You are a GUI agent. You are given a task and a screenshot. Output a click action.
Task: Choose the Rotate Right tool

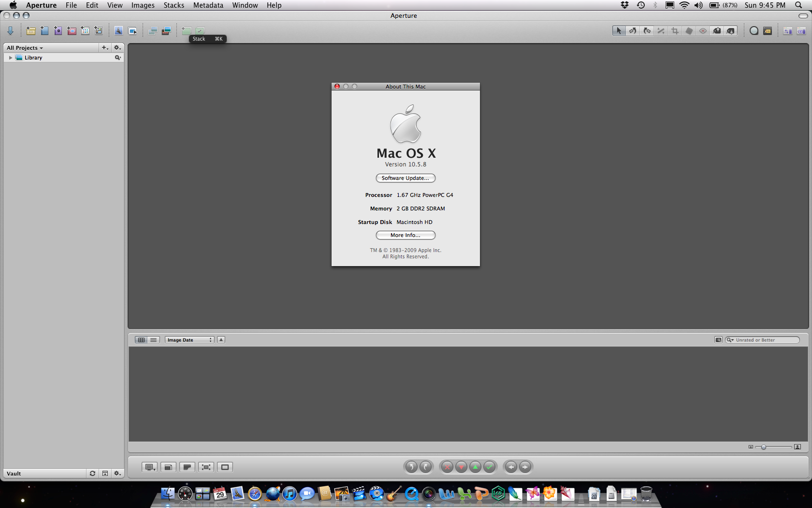tap(647, 31)
